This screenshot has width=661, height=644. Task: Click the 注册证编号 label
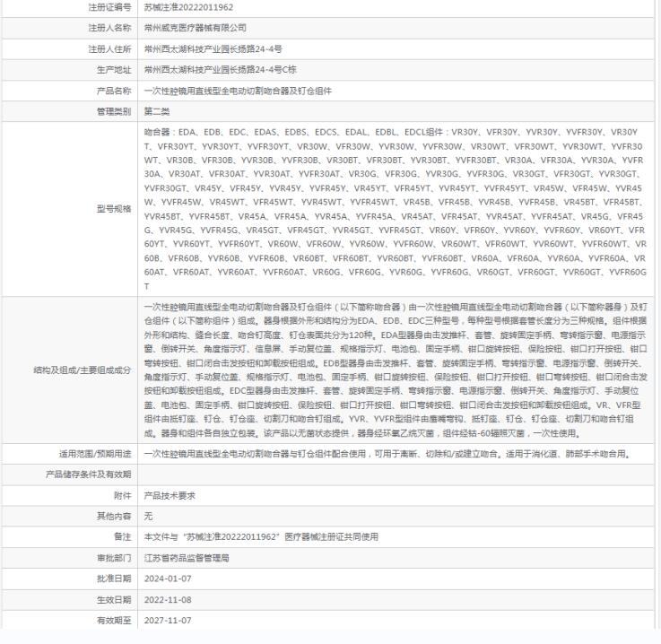pyautogui.click(x=109, y=7)
